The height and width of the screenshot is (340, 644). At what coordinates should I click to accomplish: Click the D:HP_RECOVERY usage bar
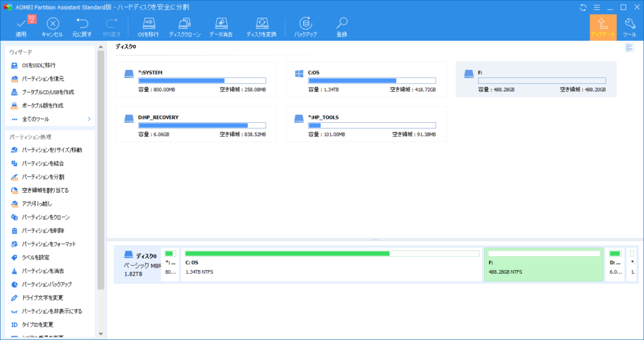202,125
